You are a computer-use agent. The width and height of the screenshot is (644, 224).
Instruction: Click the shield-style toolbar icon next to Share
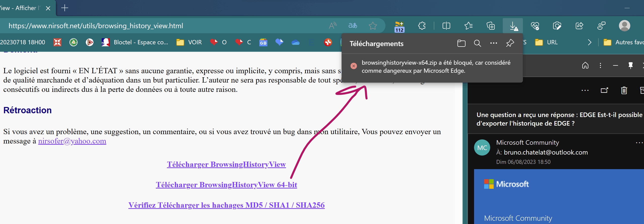click(557, 26)
